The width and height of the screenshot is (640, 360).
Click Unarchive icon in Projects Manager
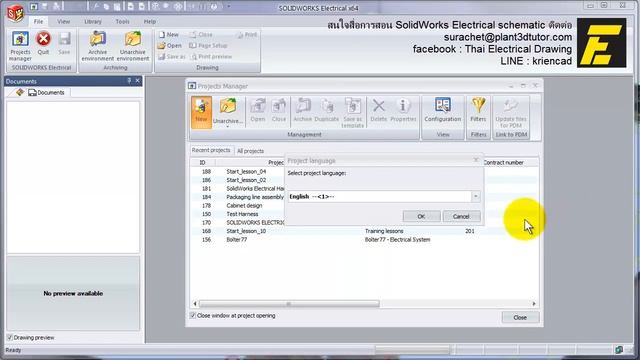click(x=228, y=109)
